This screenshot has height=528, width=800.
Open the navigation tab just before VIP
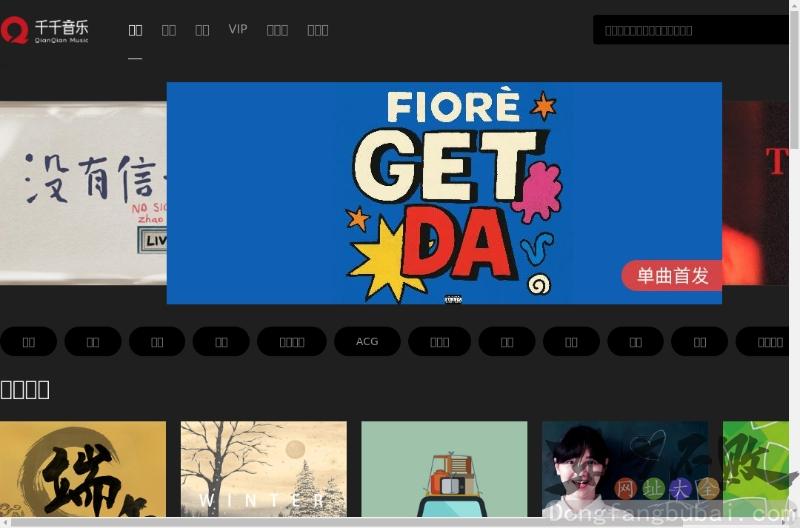[x=202, y=30]
